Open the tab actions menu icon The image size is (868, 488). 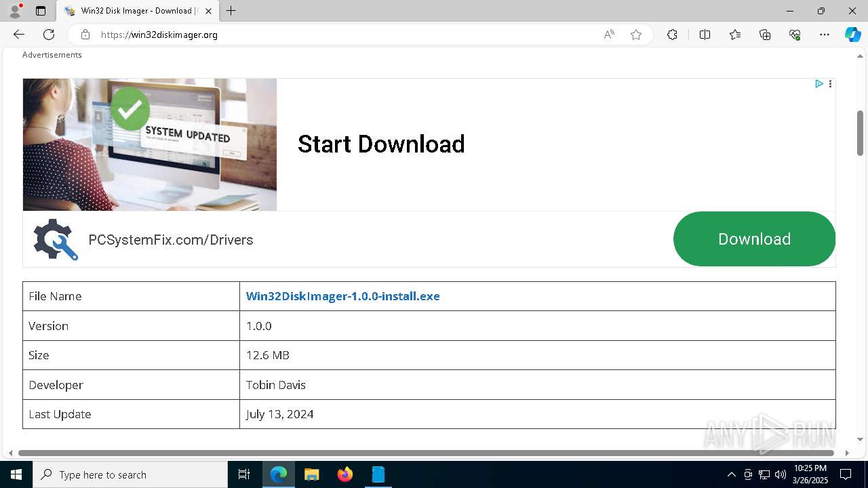point(41,11)
